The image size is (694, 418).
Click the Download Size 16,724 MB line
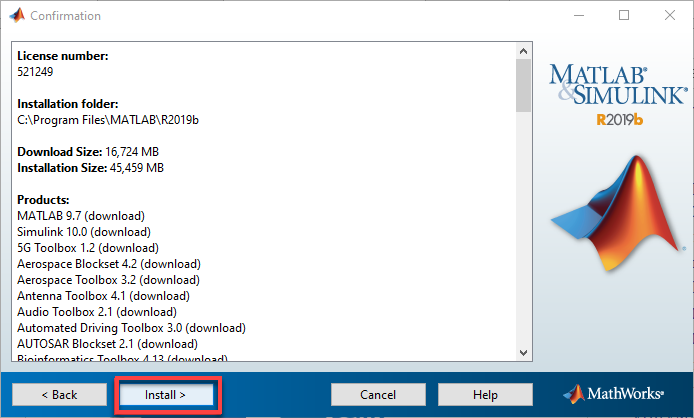pos(88,152)
